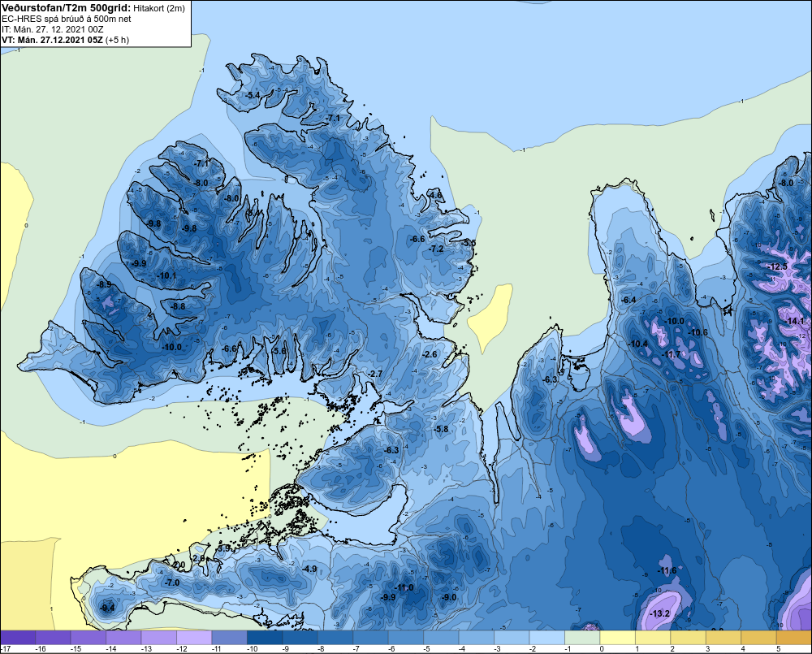
Task: Click the orange legend swatch right of 5
Action: [x=794, y=638]
